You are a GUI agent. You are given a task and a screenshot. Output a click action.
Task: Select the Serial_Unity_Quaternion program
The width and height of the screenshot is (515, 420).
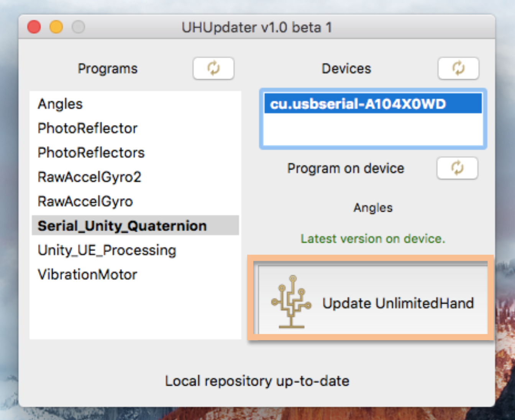pos(135,226)
